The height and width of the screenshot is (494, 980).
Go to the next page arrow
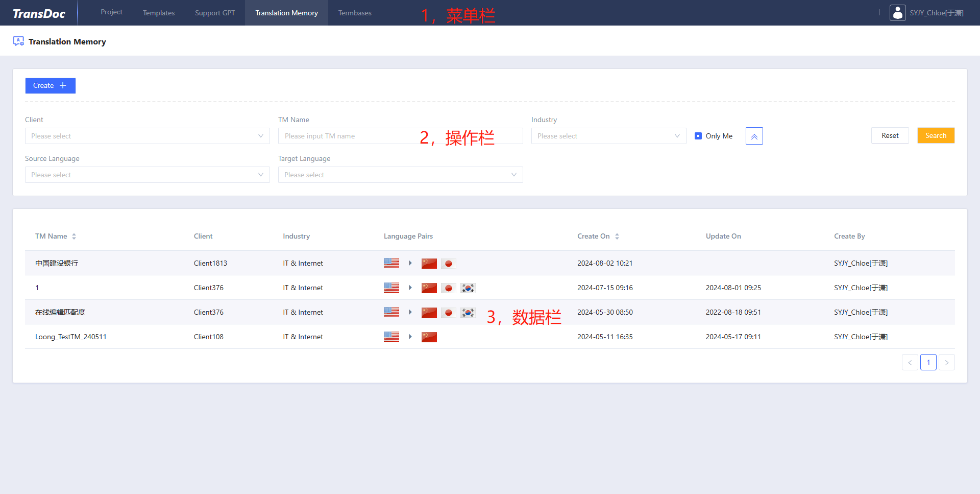click(x=947, y=362)
